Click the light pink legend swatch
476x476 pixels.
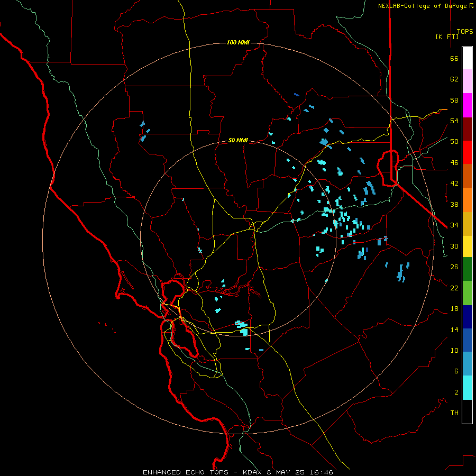pyautogui.click(x=467, y=81)
